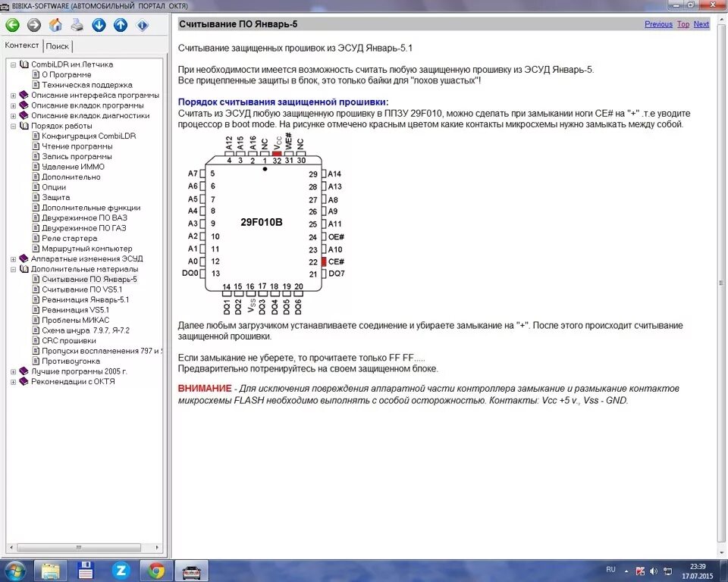Click the RU language indicator
The width and height of the screenshot is (728, 582).
(610, 569)
